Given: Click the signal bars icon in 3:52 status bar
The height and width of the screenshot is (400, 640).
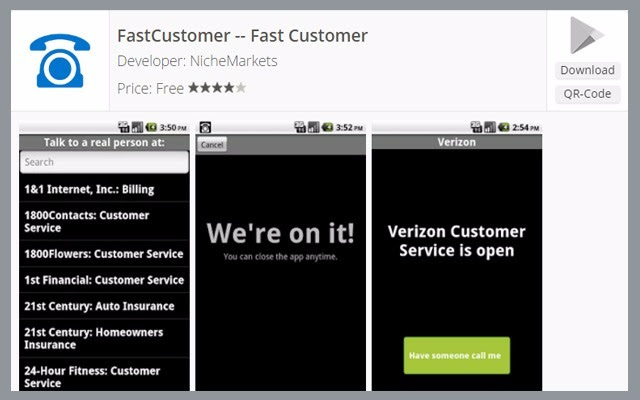Looking at the screenshot, I should coord(313,127).
